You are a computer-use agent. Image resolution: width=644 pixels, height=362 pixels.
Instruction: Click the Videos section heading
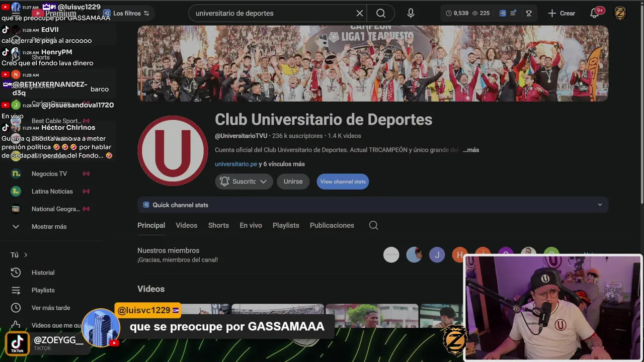[x=151, y=289]
